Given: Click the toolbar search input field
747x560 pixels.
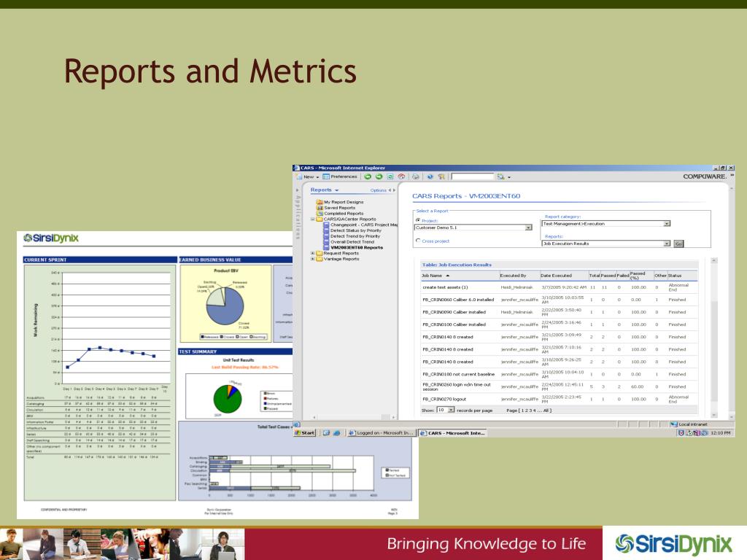Looking at the screenshot, I should coord(472,176).
